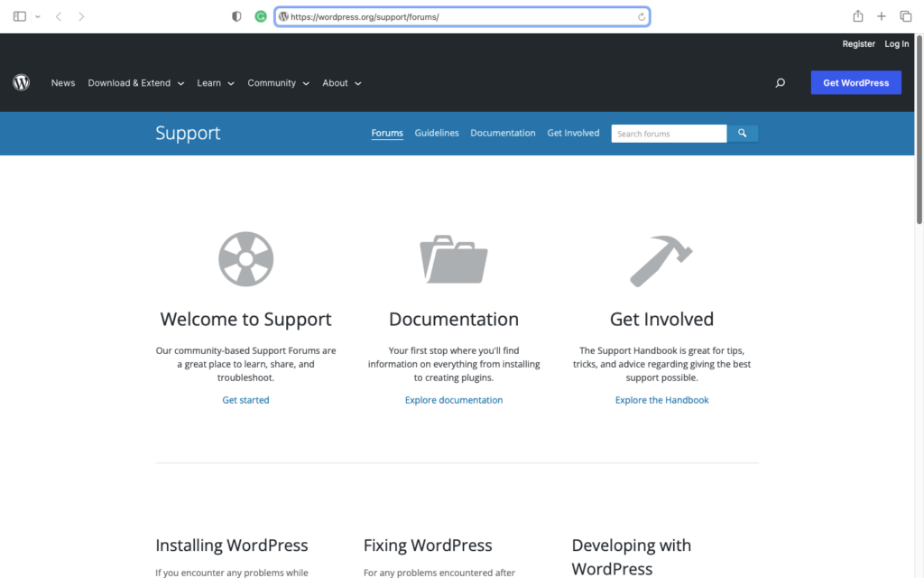Click the Support heading link

(x=188, y=134)
